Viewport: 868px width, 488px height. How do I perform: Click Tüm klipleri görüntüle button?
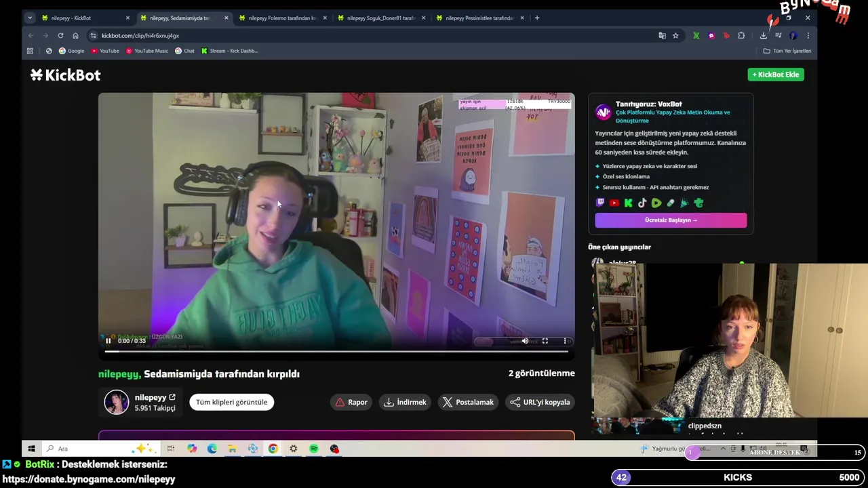pos(231,402)
